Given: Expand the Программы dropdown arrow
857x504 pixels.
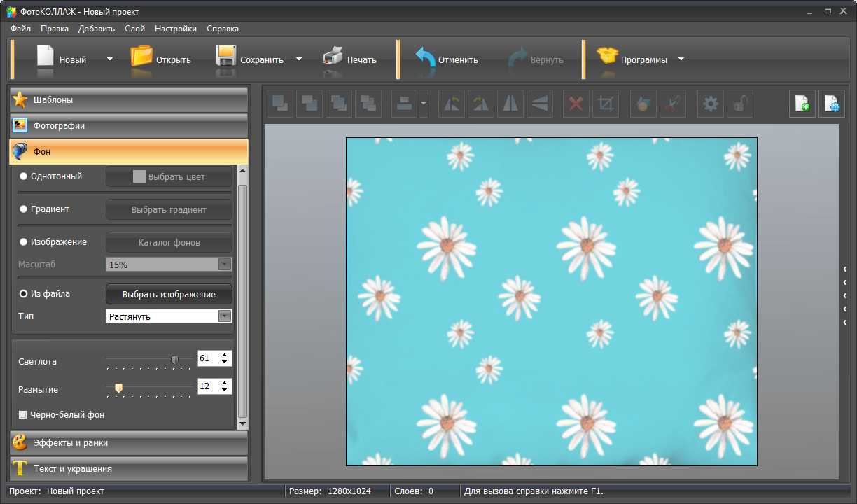Looking at the screenshot, I should tap(681, 59).
